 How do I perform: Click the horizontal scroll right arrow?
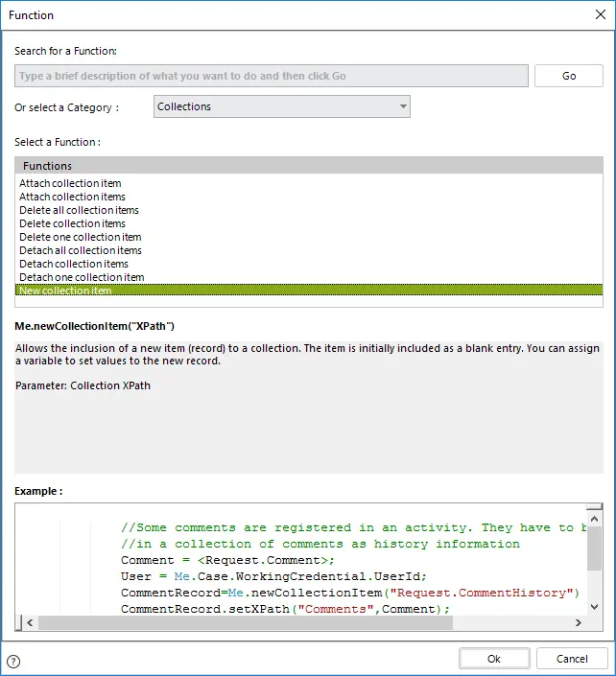pyautogui.click(x=579, y=622)
